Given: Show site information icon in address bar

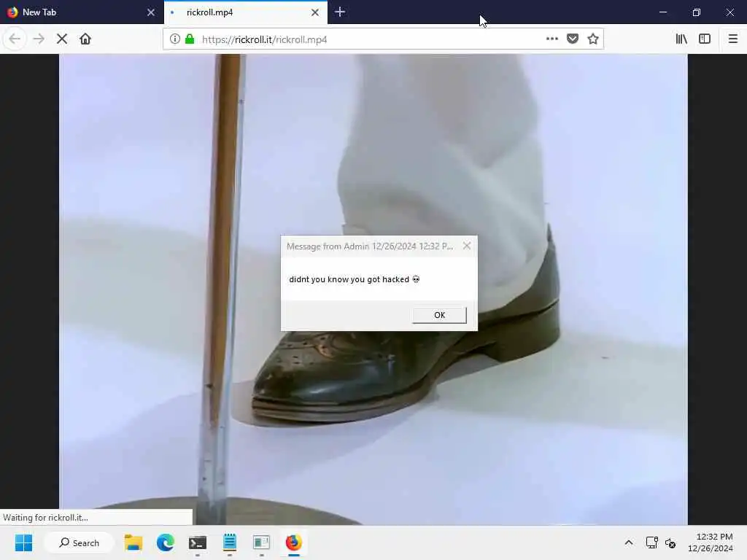Looking at the screenshot, I should pyautogui.click(x=175, y=39).
